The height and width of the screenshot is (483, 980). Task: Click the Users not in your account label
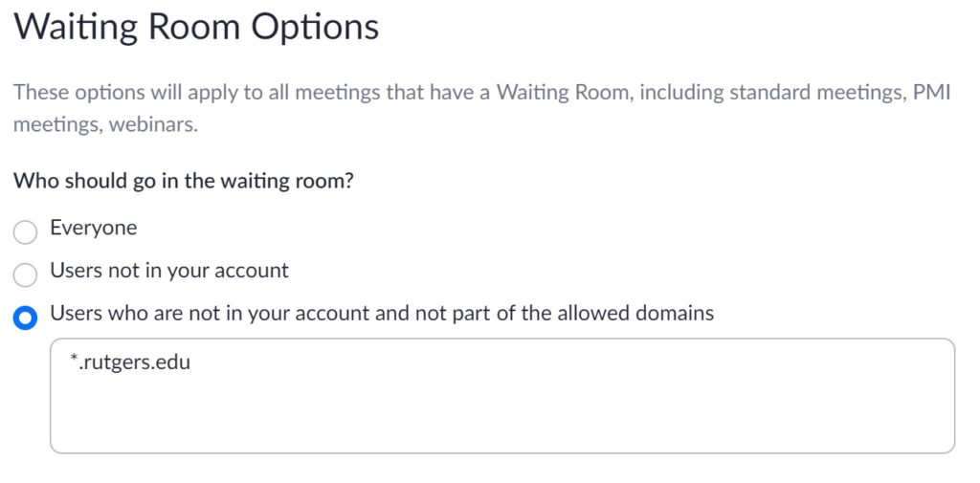tap(168, 271)
